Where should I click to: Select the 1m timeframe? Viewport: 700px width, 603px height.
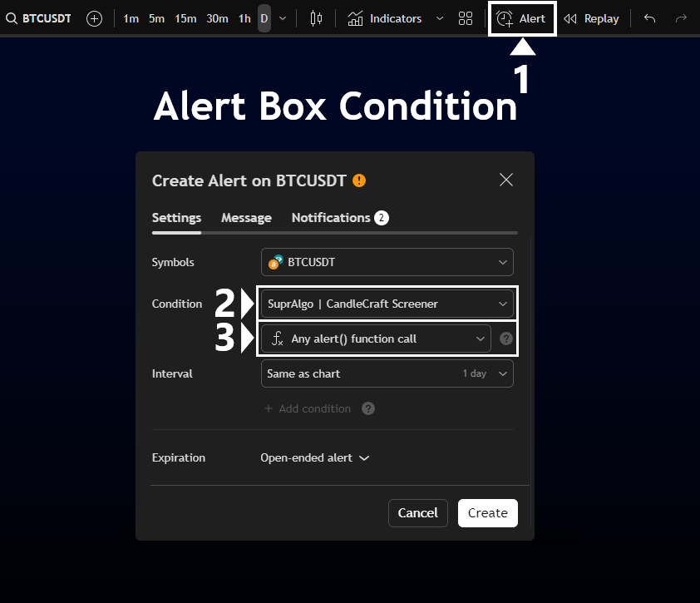131,19
